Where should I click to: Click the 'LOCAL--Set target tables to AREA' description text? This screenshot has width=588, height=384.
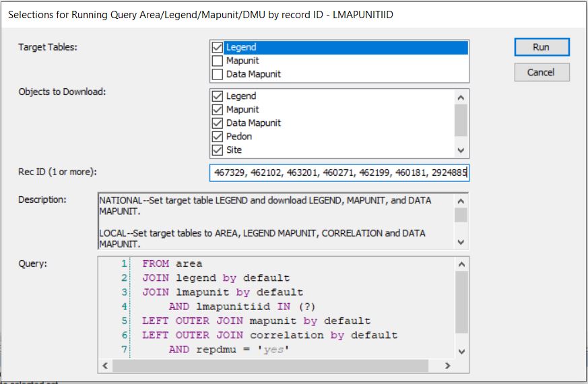(x=263, y=238)
